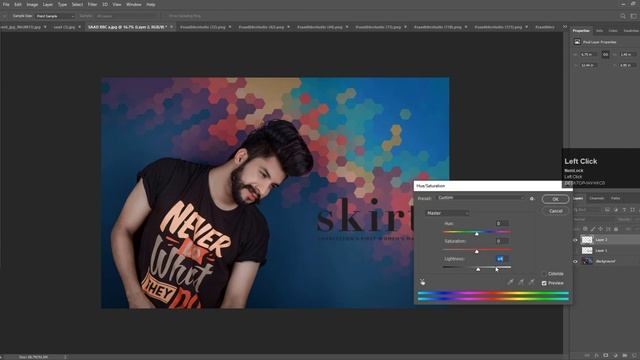This screenshot has height=360, width=640.
Task: Open the Layer menu
Action: point(48,4)
